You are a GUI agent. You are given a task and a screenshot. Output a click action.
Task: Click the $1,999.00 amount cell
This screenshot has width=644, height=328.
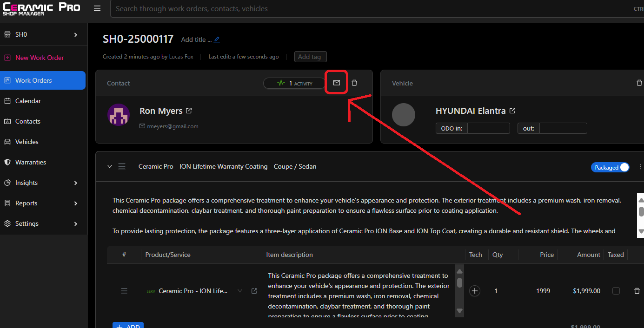point(586,291)
